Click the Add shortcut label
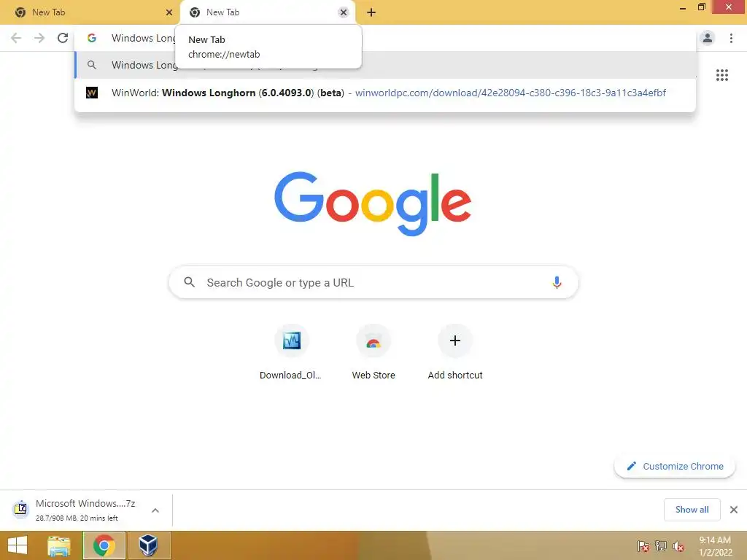Image resolution: width=747 pixels, height=560 pixels. pyautogui.click(x=455, y=376)
